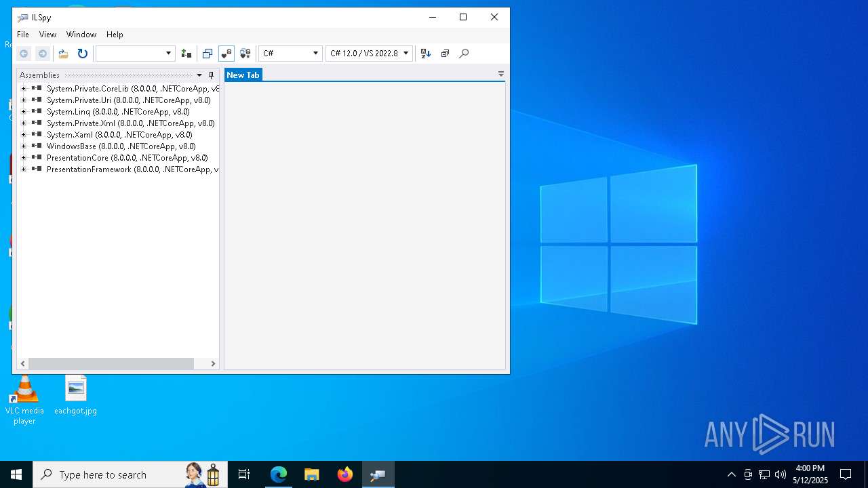Expand System.Private.Xml node
868x488 pixels.
[24, 123]
